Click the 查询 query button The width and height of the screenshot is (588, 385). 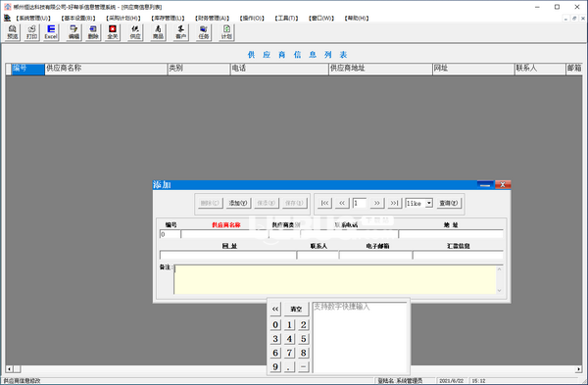(449, 203)
